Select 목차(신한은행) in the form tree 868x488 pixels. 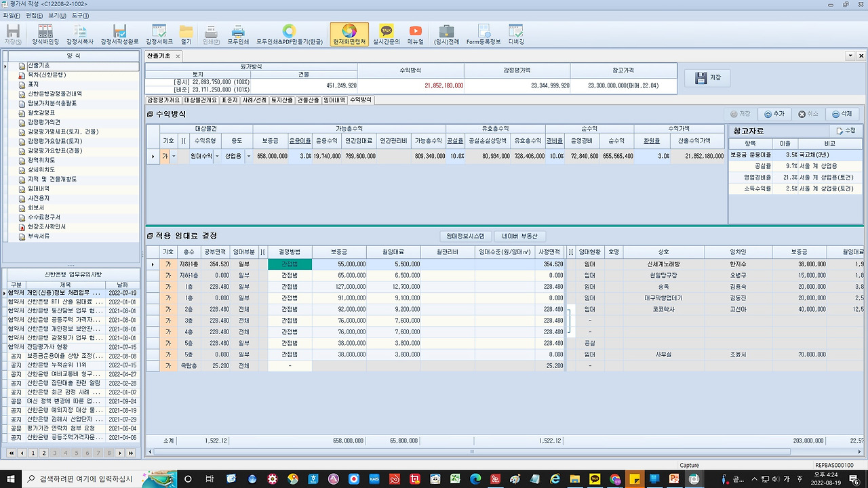point(46,75)
